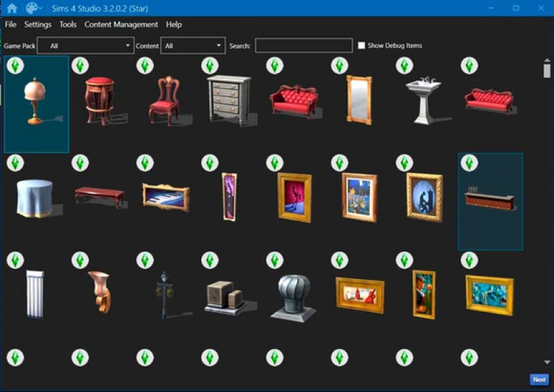Select the red round bar stool
The height and width of the screenshot is (392, 554).
pyautogui.click(x=100, y=101)
